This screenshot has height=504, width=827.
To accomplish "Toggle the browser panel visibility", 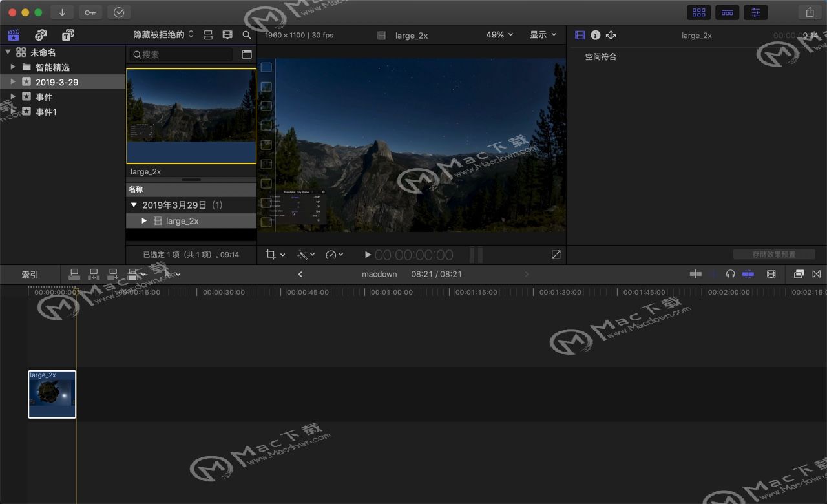I will point(698,12).
